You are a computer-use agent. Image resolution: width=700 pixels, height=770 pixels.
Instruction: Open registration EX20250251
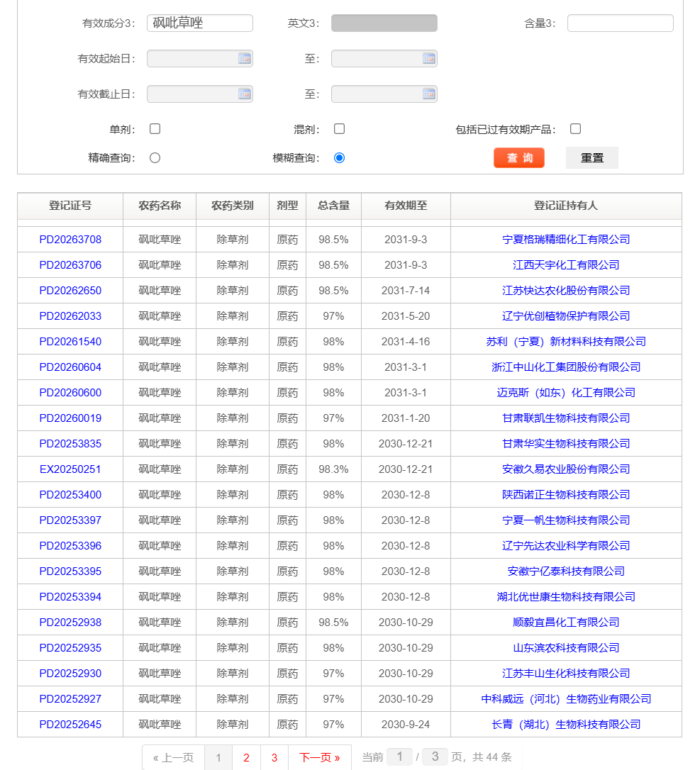pyautogui.click(x=70, y=469)
